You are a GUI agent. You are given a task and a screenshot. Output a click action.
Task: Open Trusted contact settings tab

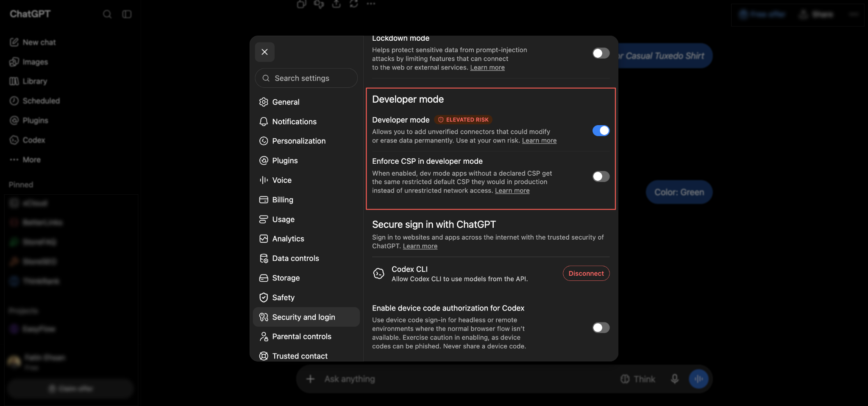point(306,356)
